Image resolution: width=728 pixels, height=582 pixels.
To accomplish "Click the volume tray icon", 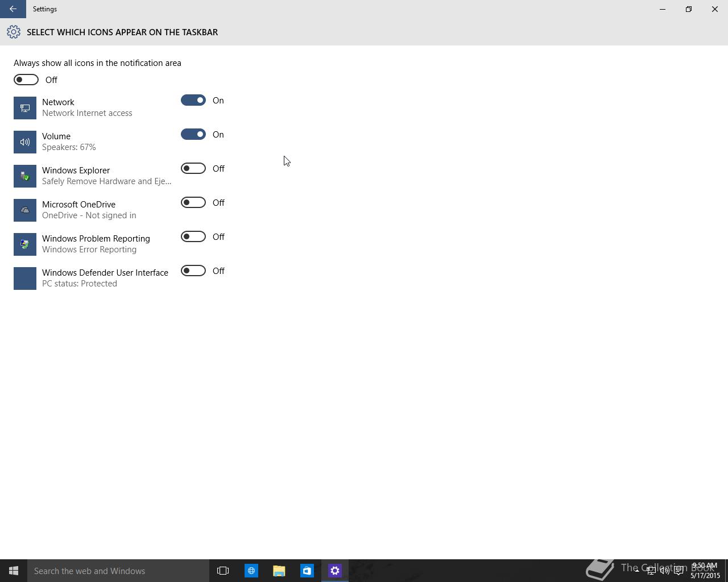I will pos(664,571).
